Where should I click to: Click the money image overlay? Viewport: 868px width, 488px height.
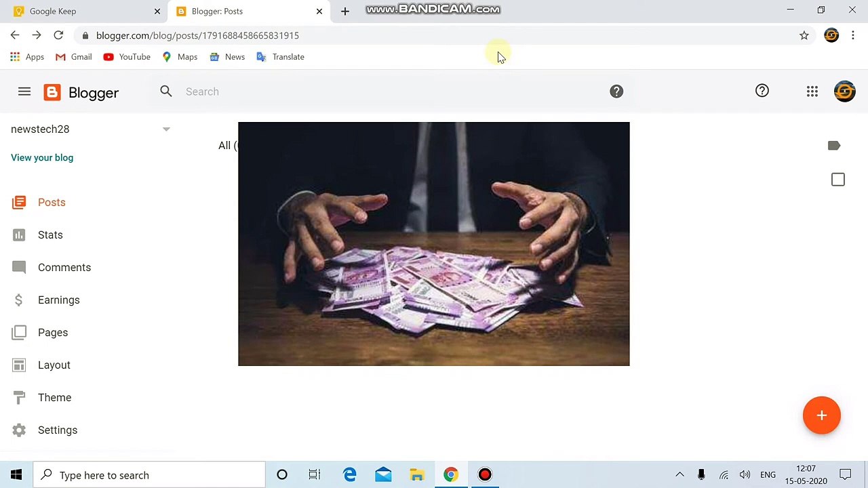(x=434, y=244)
